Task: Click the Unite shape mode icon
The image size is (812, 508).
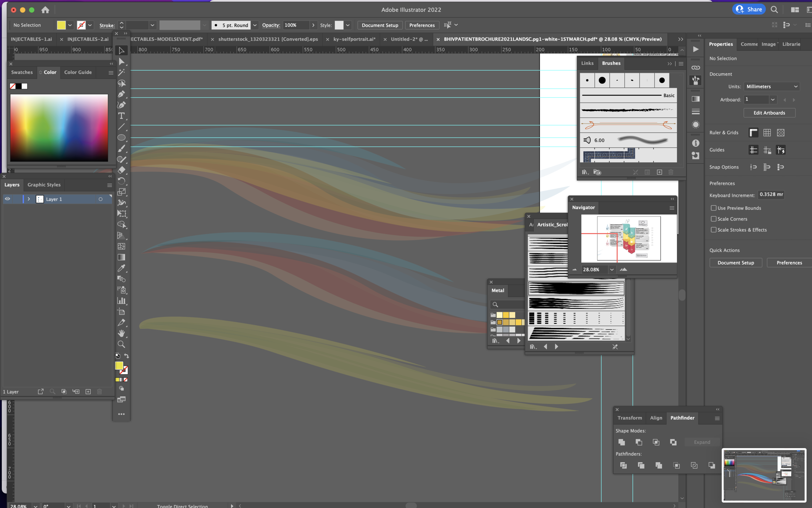Action: tap(622, 442)
